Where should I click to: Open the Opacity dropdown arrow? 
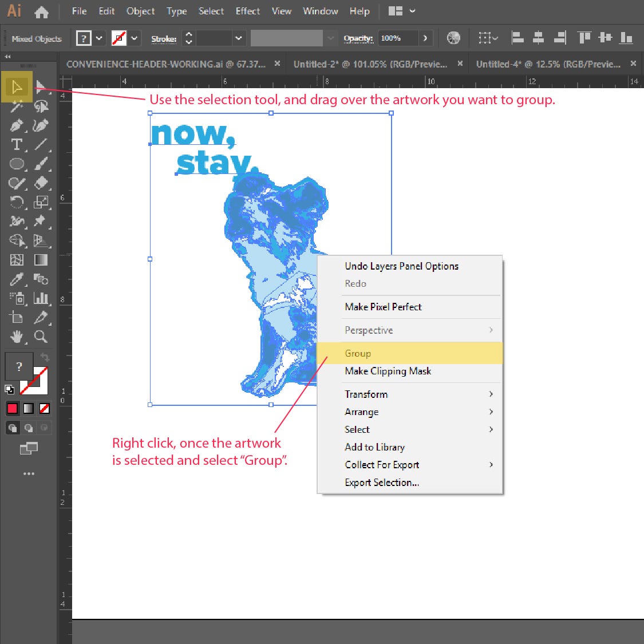coord(424,38)
